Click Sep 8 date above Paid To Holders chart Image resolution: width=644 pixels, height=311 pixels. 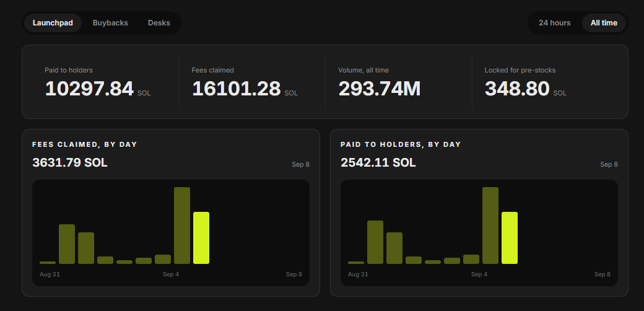609,164
